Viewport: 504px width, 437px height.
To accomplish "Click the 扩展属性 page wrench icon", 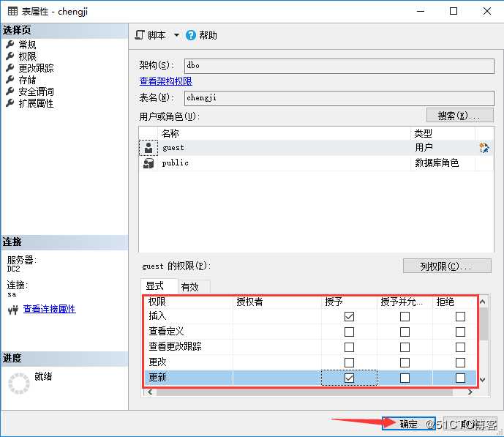I will (10, 102).
